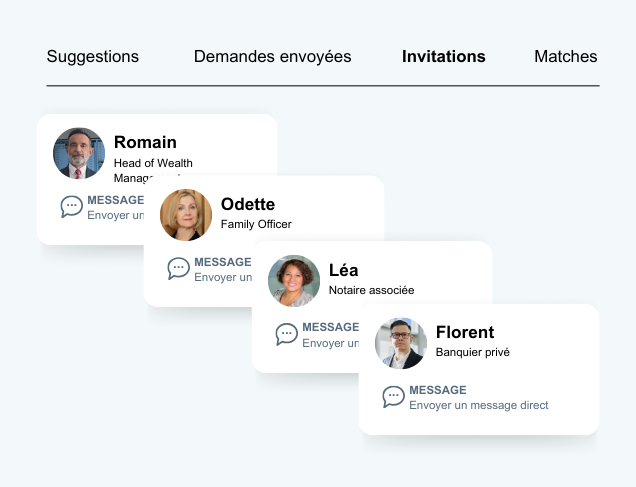This screenshot has width=636, height=487.
Task: Click the MESSAGE label on Léa's card
Action: pyautogui.click(x=330, y=327)
